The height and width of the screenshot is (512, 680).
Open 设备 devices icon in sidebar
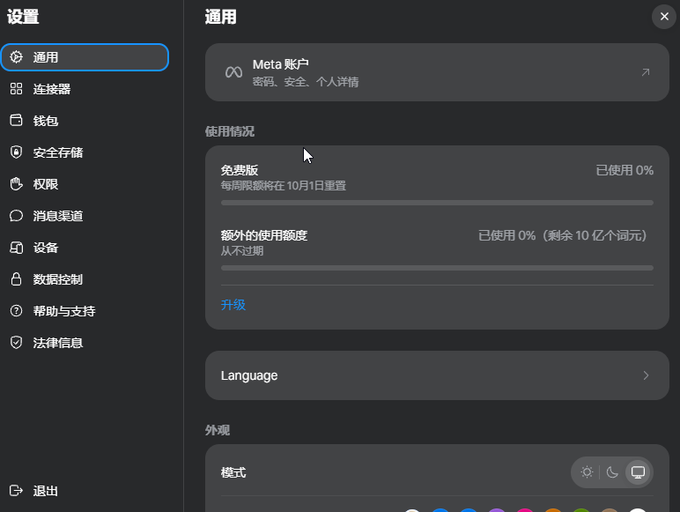[16, 248]
